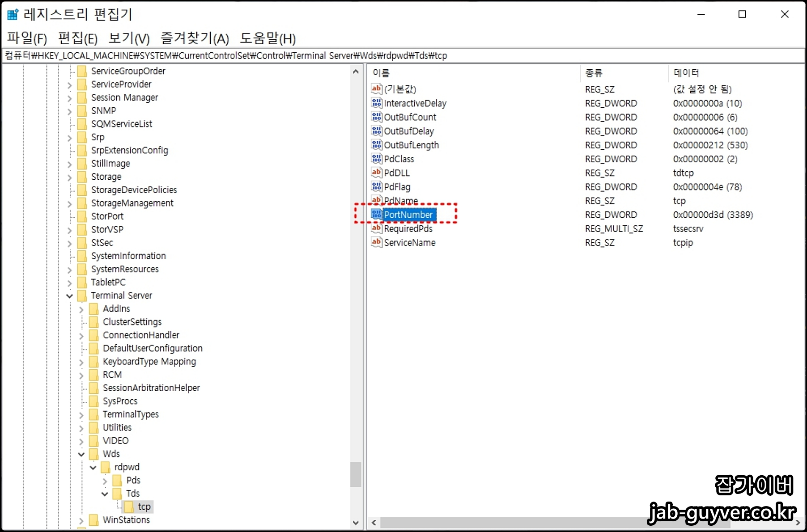The width and height of the screenshot is (807, 532).
Task: Collapse the Tds tree node
Action: 105,494
